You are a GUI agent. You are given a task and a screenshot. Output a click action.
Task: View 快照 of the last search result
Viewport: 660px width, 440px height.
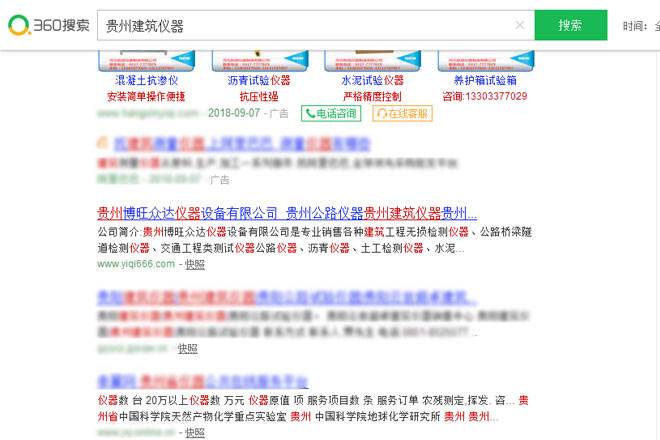point(194,433)
